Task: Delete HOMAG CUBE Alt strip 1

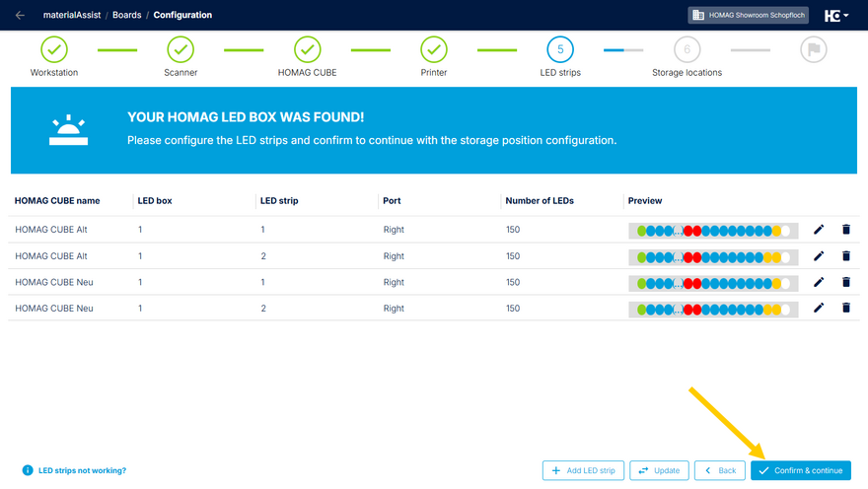Action: tap(846, 230)
